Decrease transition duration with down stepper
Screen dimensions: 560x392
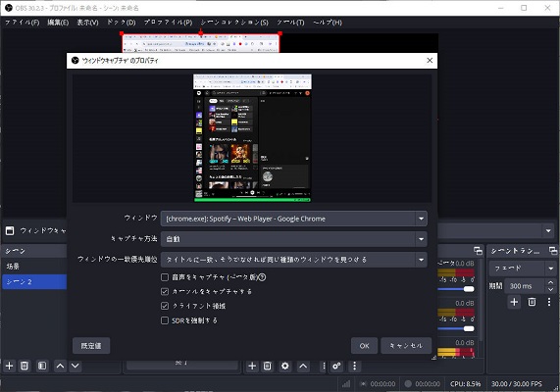(x=551, y=289)
